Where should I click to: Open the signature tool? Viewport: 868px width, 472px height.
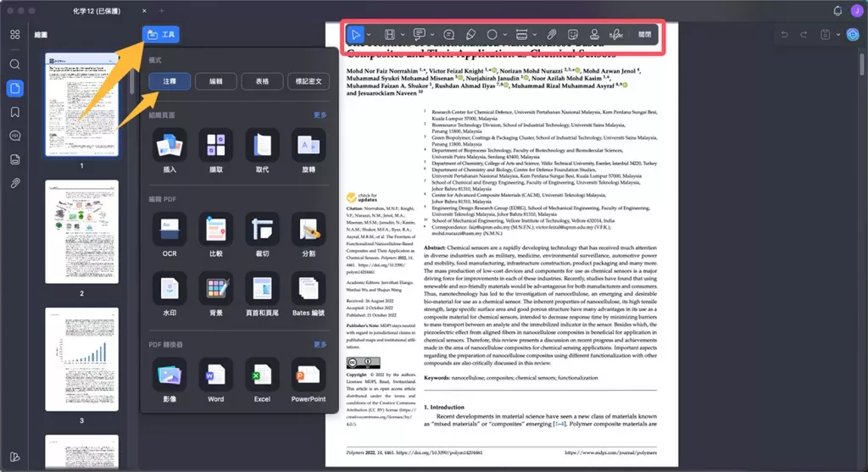(x=615, y=34)
